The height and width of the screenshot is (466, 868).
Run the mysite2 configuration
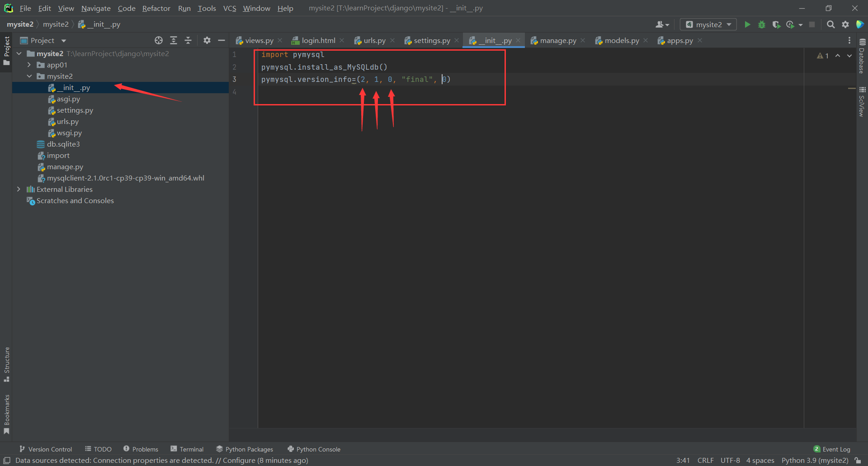[747, 24]
